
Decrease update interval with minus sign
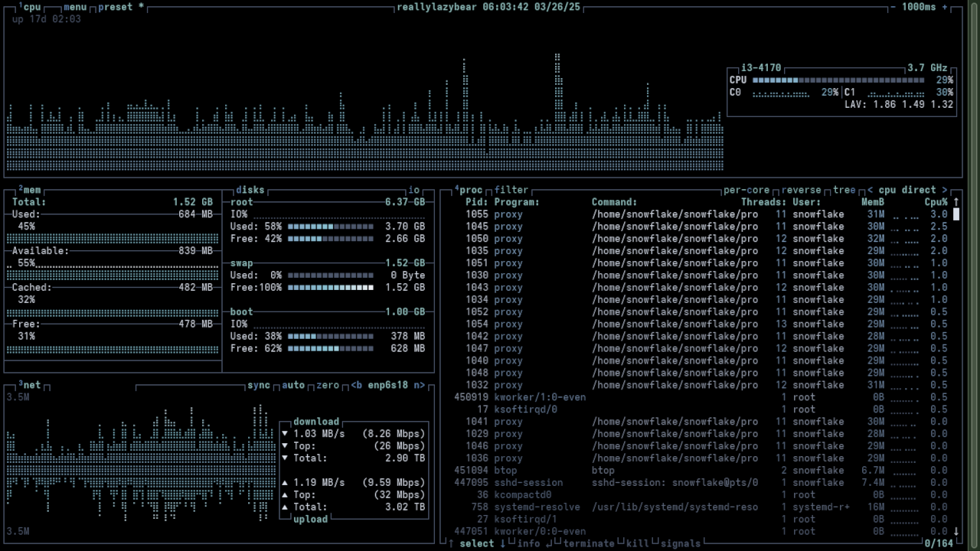[893, 7]
